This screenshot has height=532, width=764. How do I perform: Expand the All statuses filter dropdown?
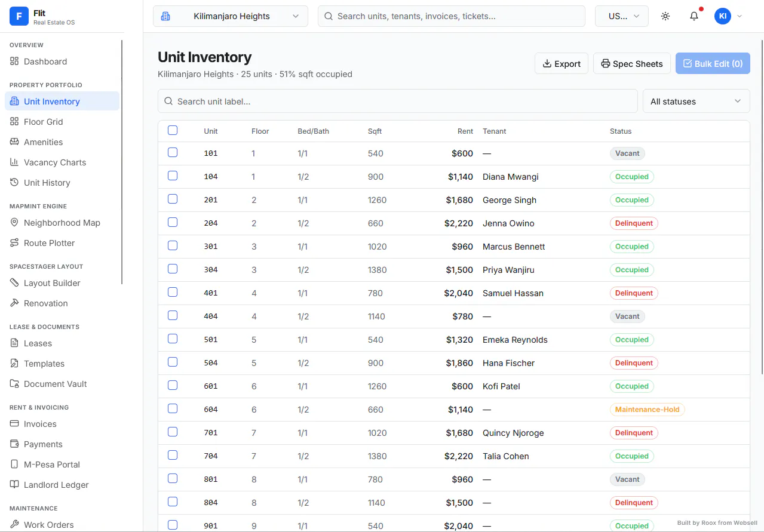pos(696,102)
